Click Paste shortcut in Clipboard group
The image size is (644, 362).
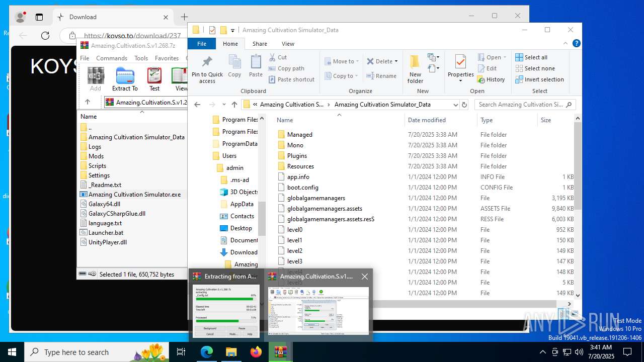tap(291, 79)
